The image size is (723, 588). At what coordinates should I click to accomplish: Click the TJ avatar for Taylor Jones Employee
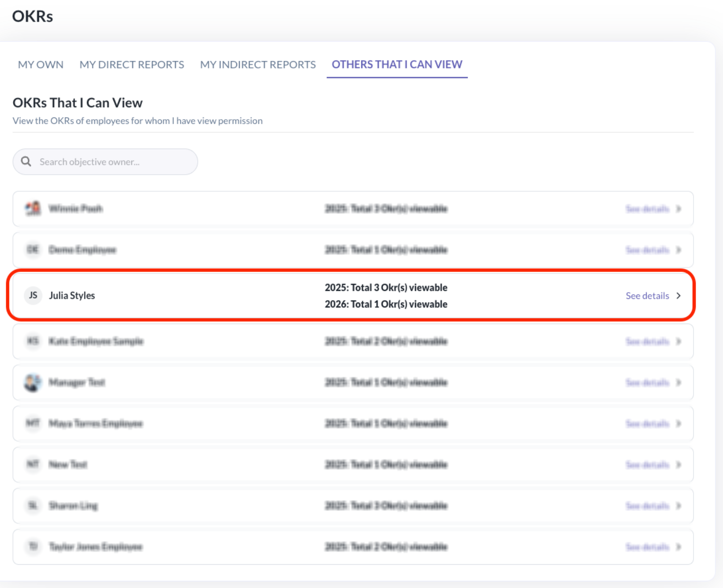33,546
